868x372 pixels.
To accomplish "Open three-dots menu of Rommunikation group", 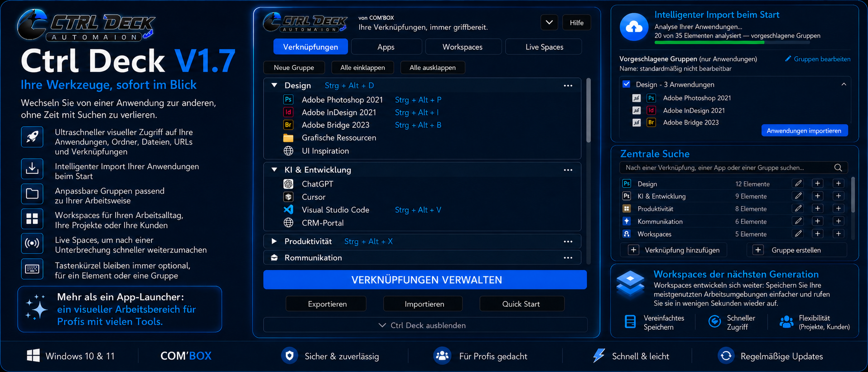I will 568,258.
